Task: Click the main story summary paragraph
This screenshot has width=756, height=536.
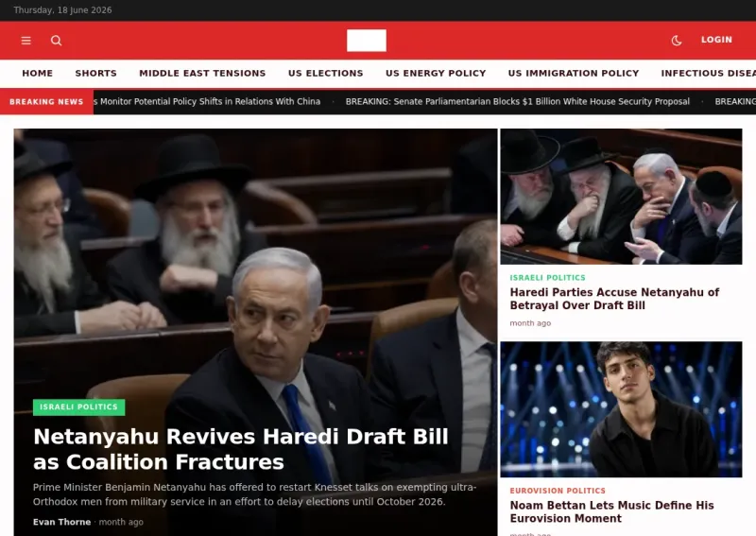Action: coord(254,494)
